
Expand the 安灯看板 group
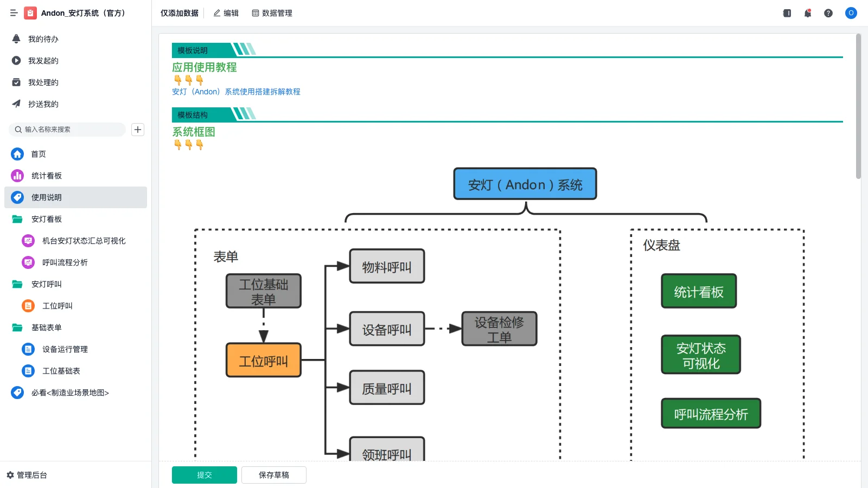[x=46, y=219]
